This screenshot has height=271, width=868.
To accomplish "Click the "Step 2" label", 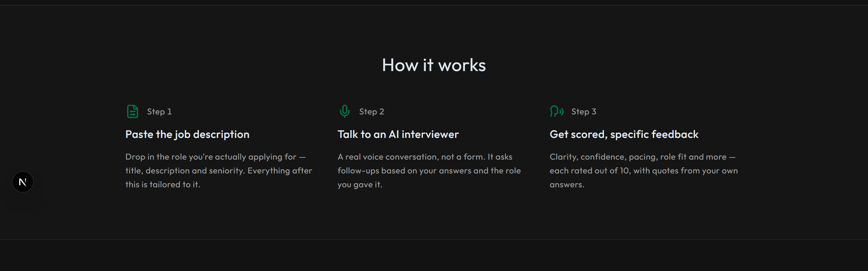I will tap(372, 112).
